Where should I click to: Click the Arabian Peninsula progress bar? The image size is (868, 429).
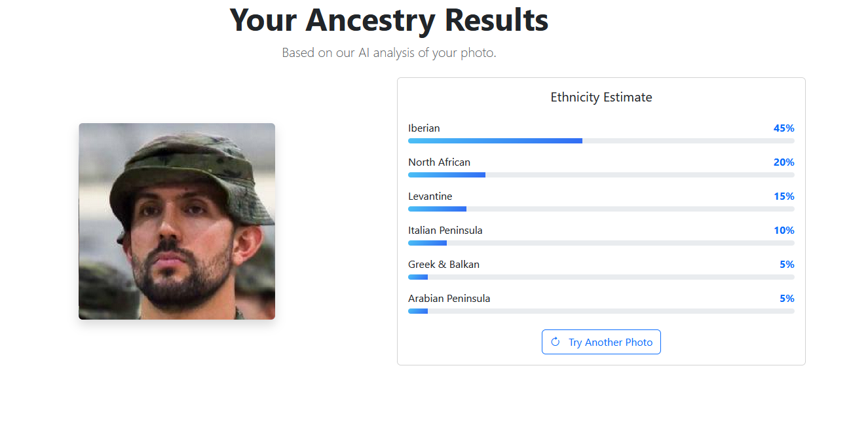point(601,311)
